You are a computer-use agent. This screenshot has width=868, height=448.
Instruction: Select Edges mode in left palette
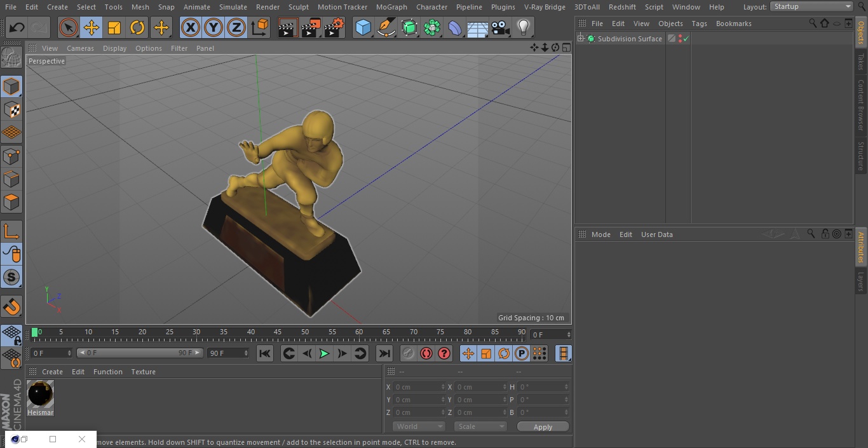coord(11,179)
